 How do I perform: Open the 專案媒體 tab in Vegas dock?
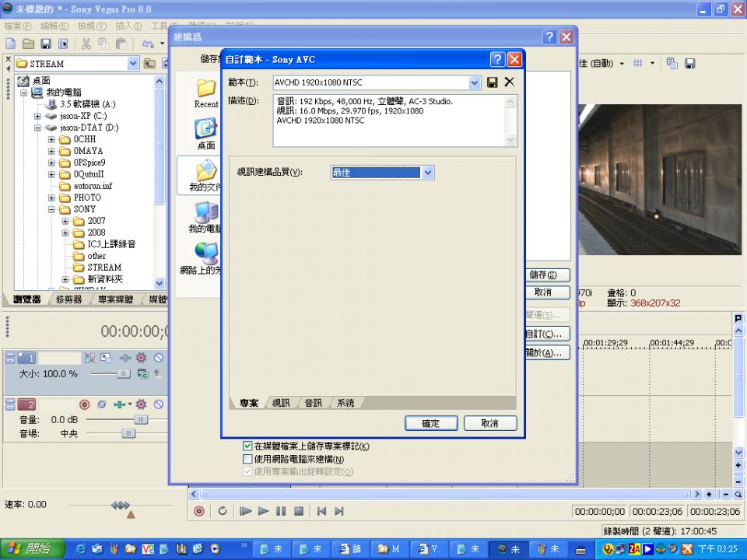tap(115, 299)
